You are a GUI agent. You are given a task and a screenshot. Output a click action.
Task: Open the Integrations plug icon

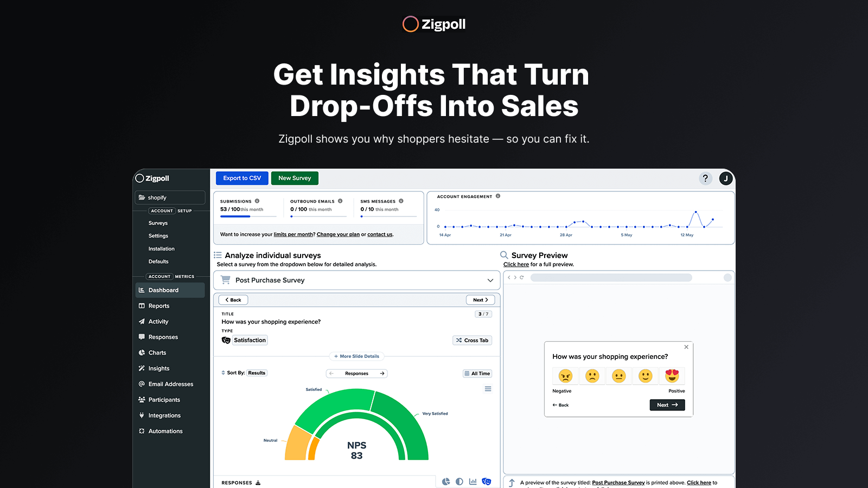point(142,415)
